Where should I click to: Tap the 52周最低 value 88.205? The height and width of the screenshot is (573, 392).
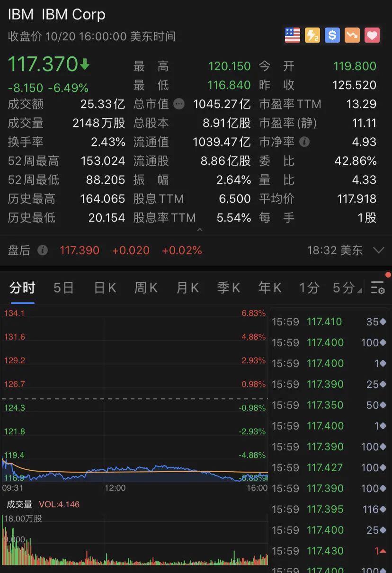[x=106, y=179]
